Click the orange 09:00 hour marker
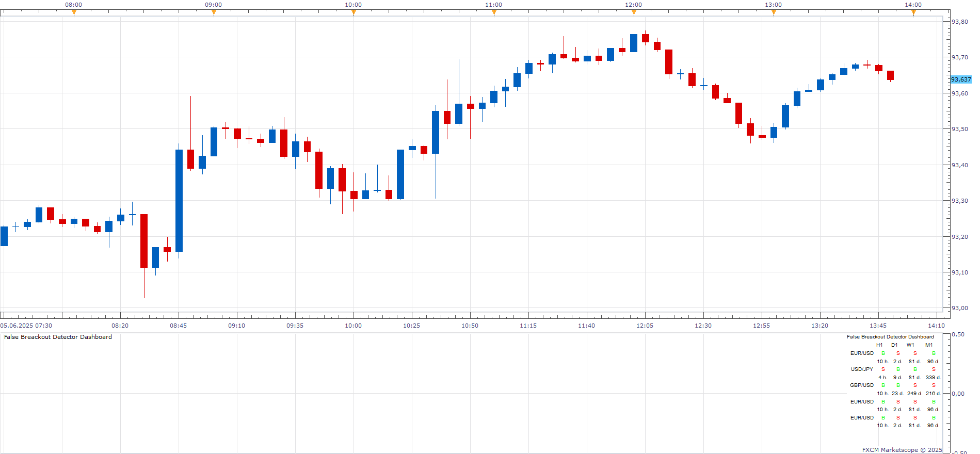 (x=214, y=13)
